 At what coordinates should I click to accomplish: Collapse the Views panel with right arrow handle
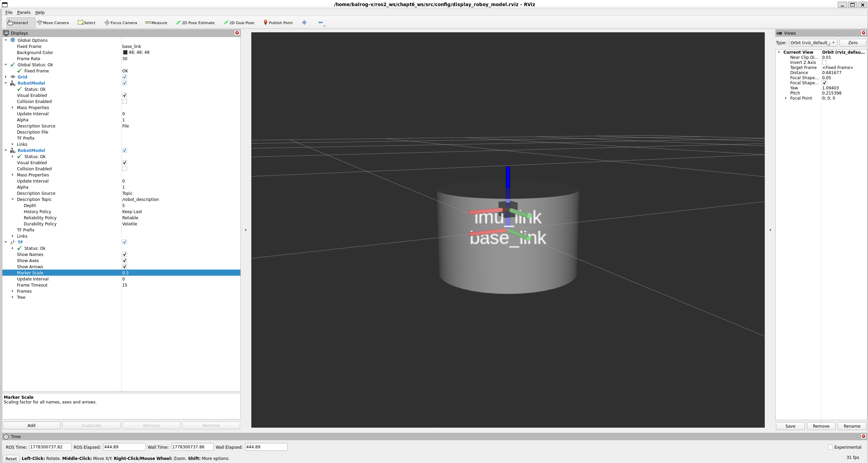tap(770, 230)
